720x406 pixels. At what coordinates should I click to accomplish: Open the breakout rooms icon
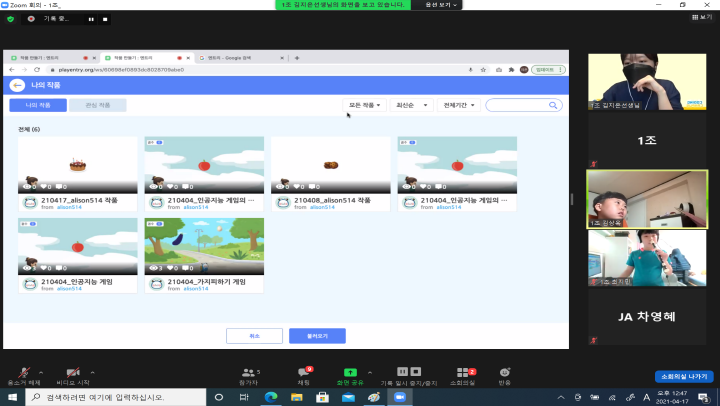[462, 372]
